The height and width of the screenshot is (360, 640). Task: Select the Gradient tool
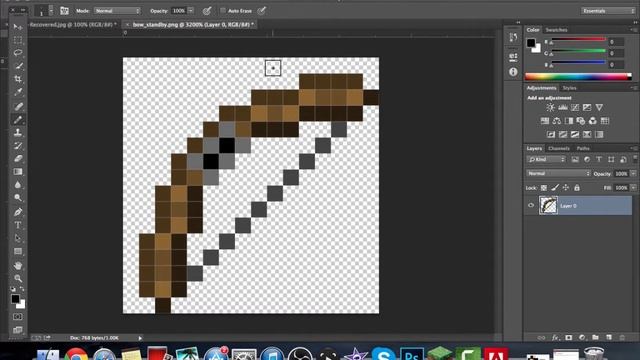18,172
